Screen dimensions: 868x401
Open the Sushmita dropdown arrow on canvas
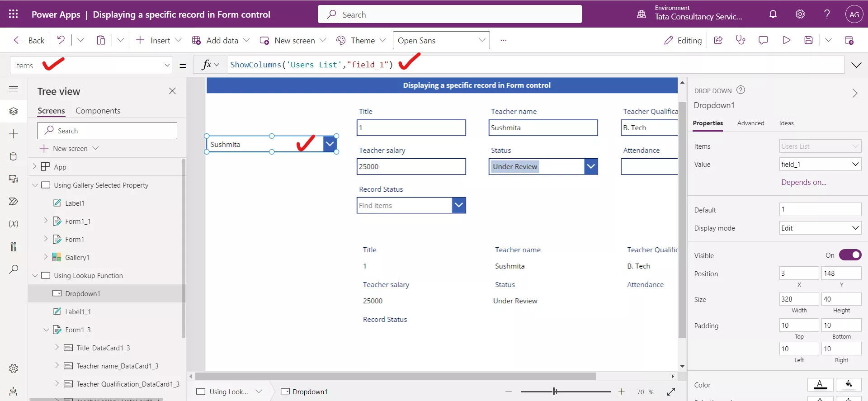330,144
